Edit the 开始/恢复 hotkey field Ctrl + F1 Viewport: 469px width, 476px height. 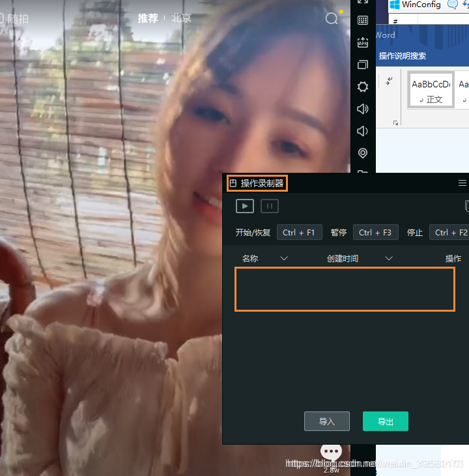[x=299, y=233]
